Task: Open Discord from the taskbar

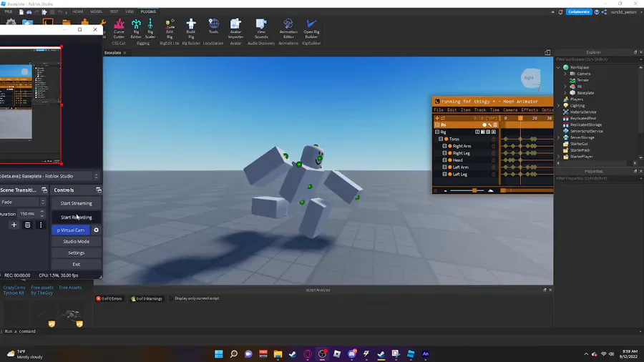Action: 352,354
